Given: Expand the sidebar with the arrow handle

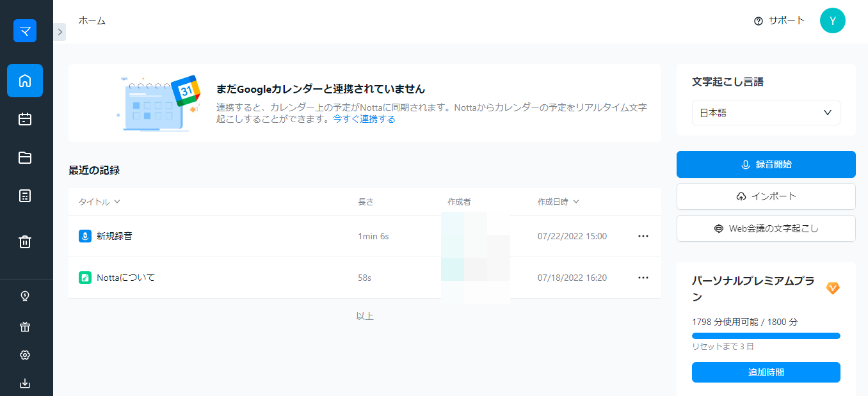Looking at the screenshot, I should [60, 32].
